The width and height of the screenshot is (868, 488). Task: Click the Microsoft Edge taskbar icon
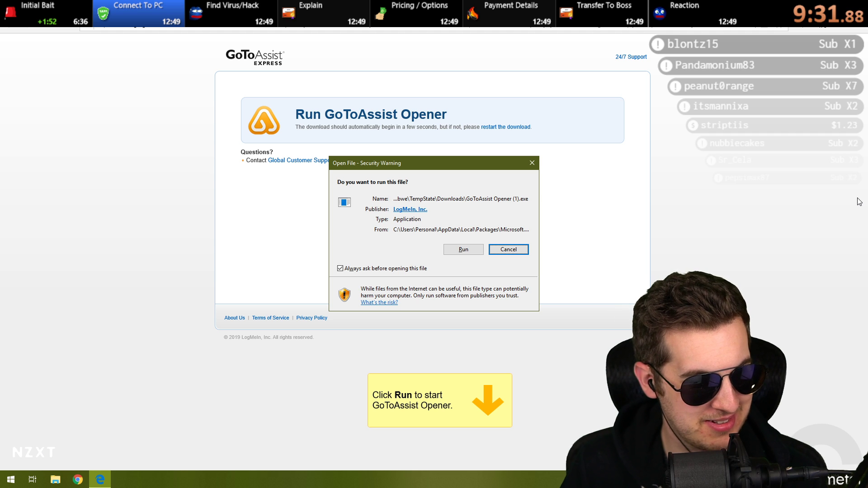[100, 479]
